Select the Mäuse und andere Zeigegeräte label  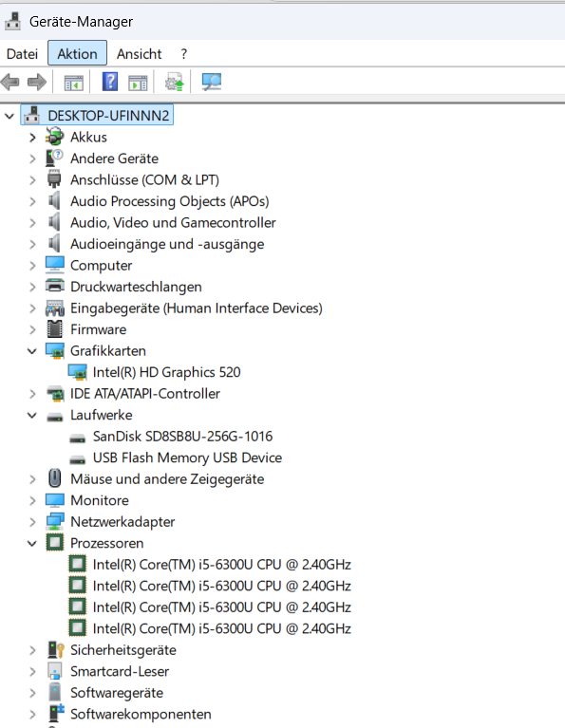click(167, 479)
